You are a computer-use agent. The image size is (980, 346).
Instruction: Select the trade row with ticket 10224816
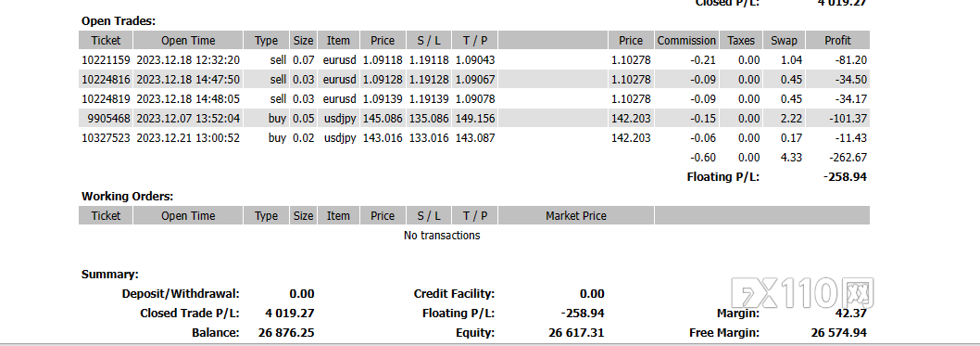474,80
